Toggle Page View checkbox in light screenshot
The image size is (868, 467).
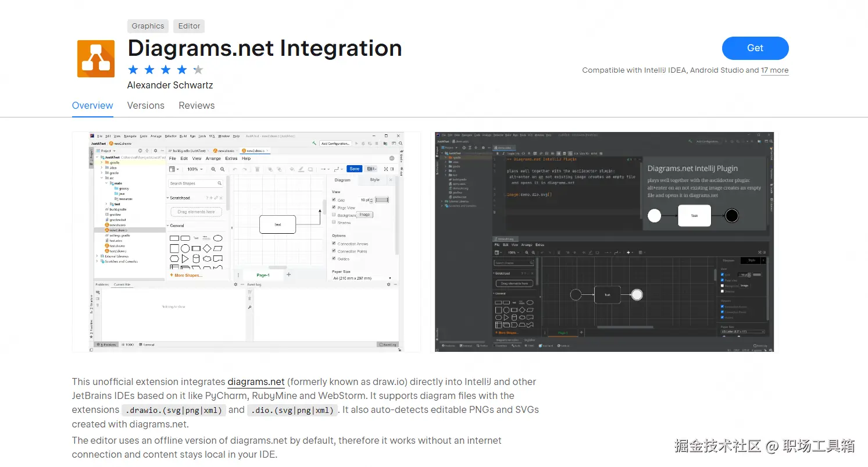[x=334, y=207]
